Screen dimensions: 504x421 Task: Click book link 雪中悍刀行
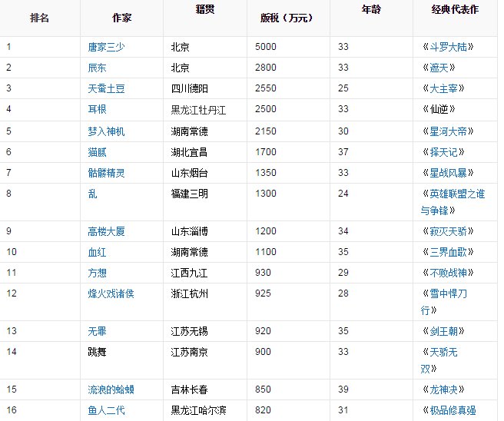(x=444, y=302)
